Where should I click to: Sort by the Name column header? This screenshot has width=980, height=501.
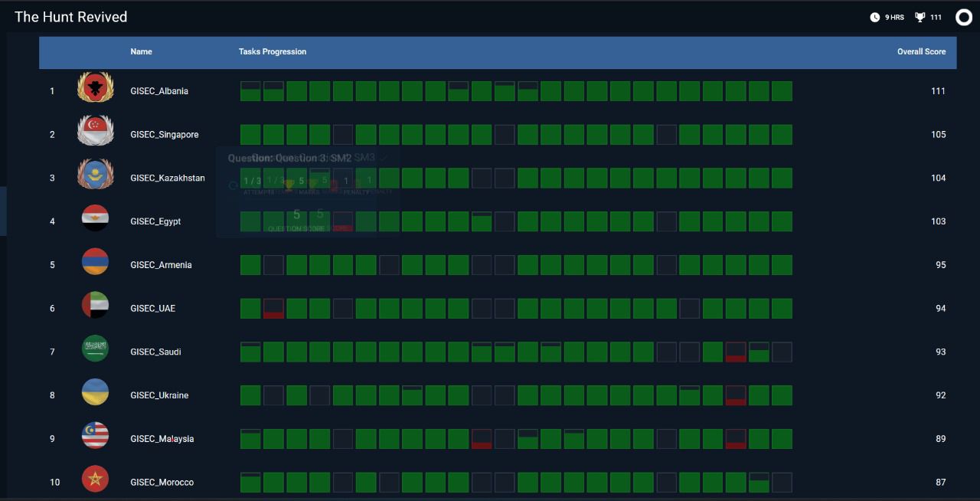[141, 52]
